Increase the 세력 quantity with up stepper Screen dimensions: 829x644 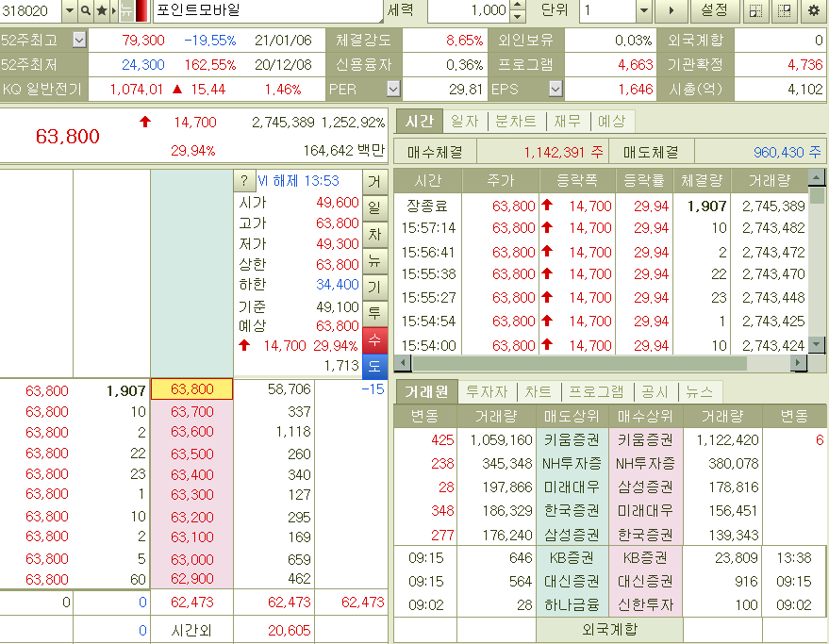pos(519,6)
